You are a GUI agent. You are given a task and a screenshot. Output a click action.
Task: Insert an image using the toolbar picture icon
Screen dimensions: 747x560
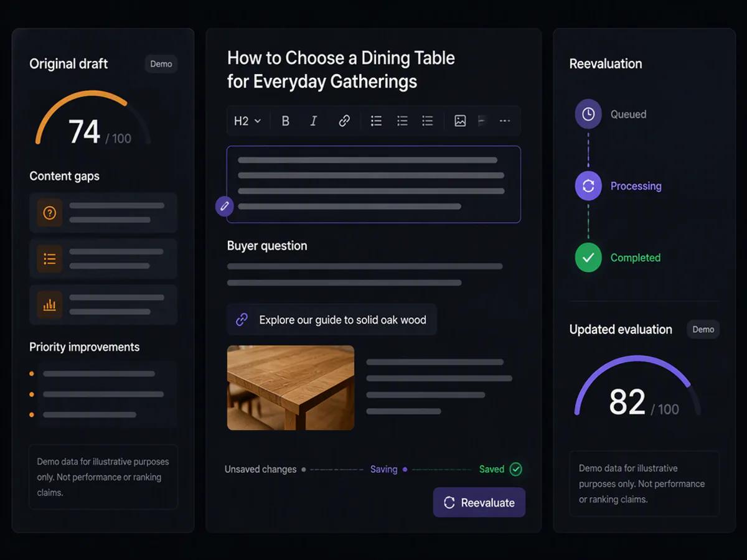coord(460,121)
